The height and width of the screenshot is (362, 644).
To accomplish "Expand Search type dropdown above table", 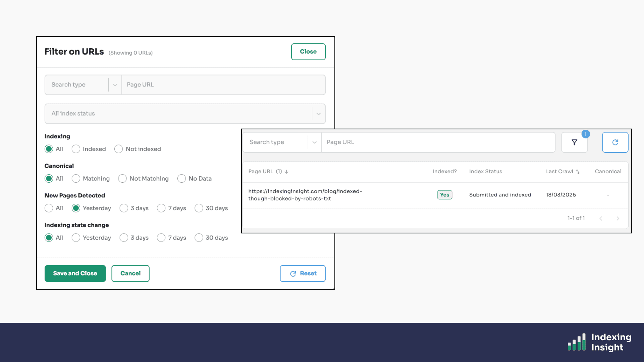I will [314, 142].
